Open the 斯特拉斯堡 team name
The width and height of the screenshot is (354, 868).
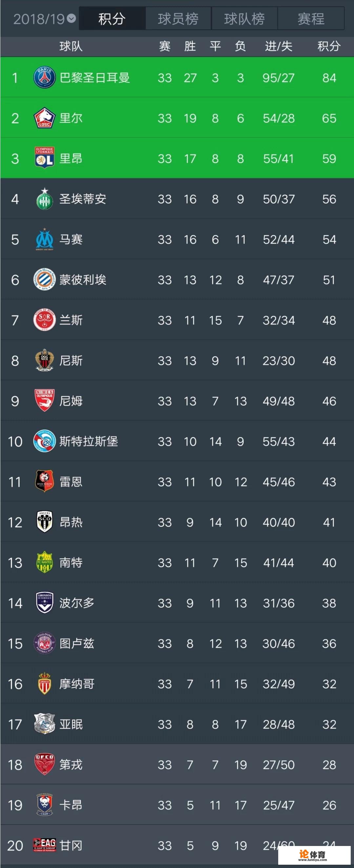coord(89,442)
